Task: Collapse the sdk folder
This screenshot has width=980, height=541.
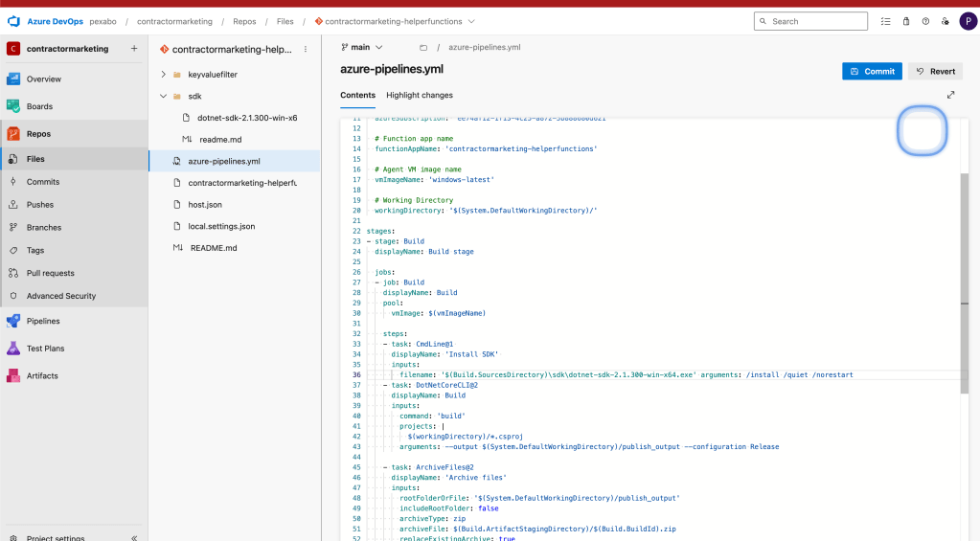Action: click(x=163, y=96)
